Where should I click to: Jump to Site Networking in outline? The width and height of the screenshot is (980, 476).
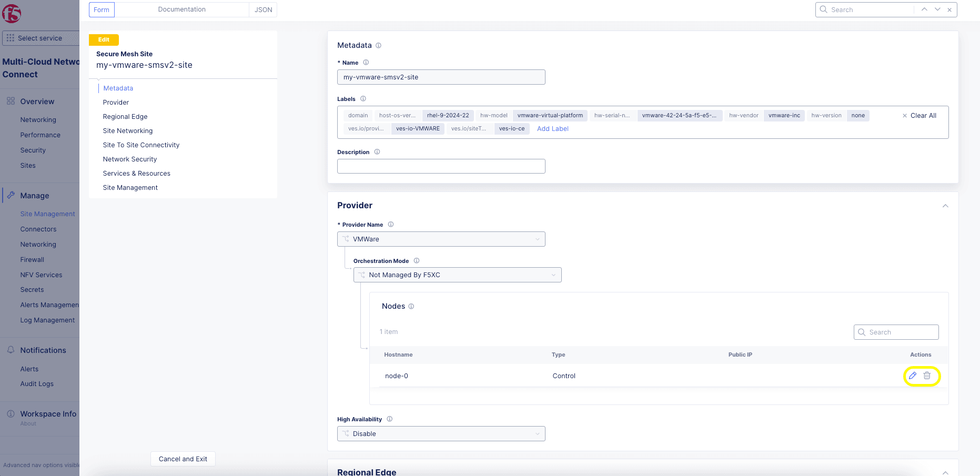[128, 130]
